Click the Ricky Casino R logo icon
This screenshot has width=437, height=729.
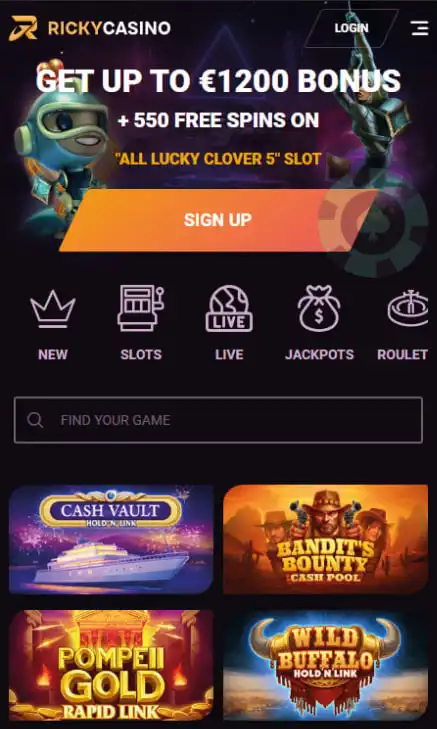click(23, 28)
